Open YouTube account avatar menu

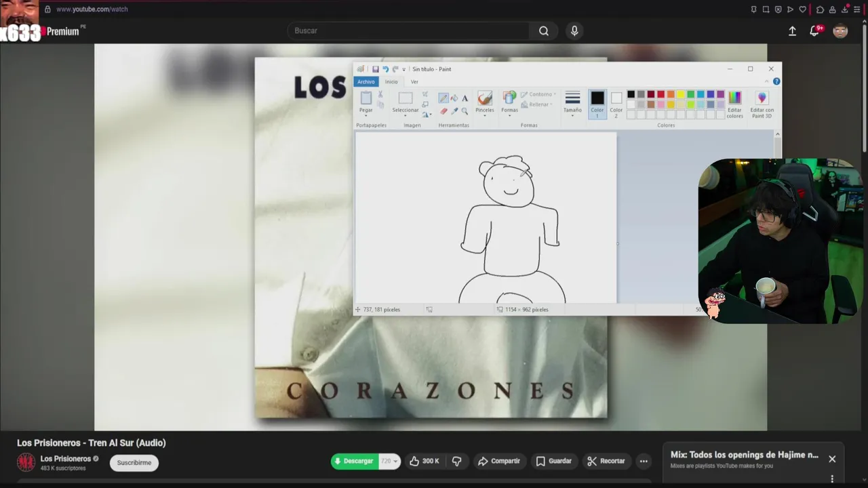(x=840, y=30)
